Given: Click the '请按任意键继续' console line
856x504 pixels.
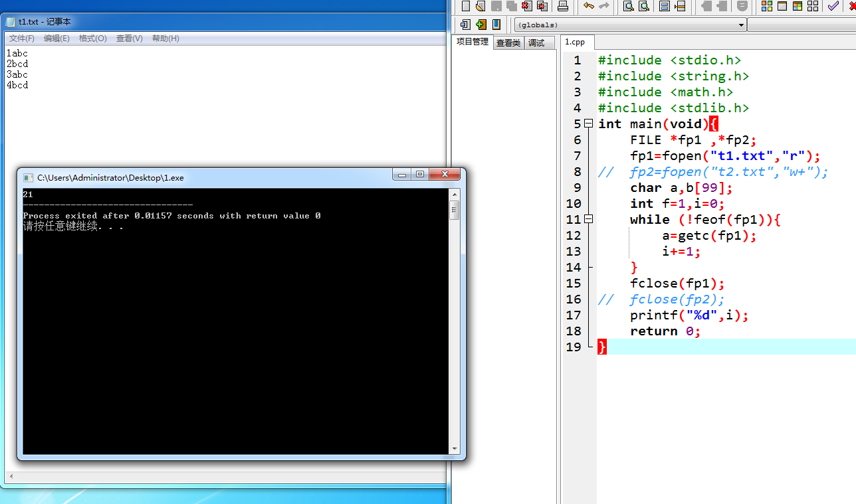Looking at the screenshot, I should 73,226.
